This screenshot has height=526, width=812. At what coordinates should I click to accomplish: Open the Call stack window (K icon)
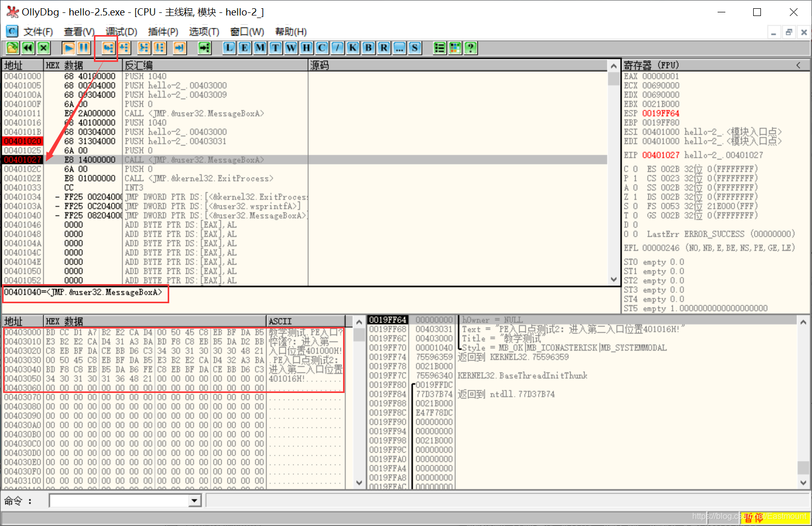coord(353,48)
